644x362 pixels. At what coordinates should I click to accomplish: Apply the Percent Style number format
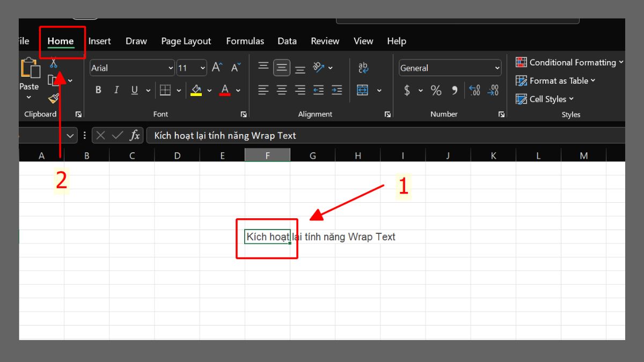click(436, 91)
